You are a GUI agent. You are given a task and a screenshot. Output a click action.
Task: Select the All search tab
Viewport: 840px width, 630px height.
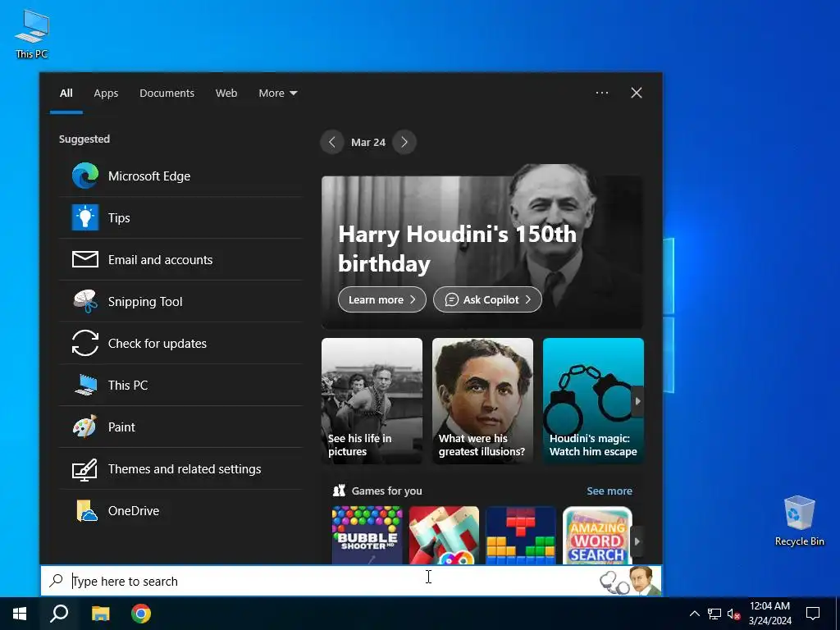(66, 94)
